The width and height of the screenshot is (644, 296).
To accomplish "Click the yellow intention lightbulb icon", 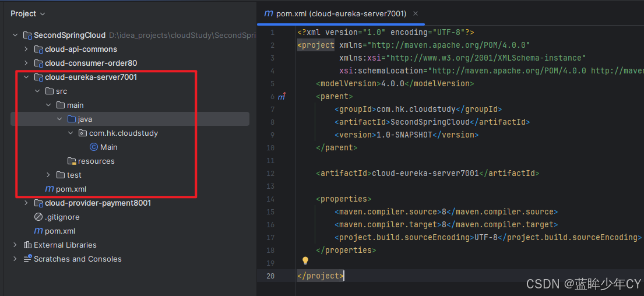I will coord(305,260).
